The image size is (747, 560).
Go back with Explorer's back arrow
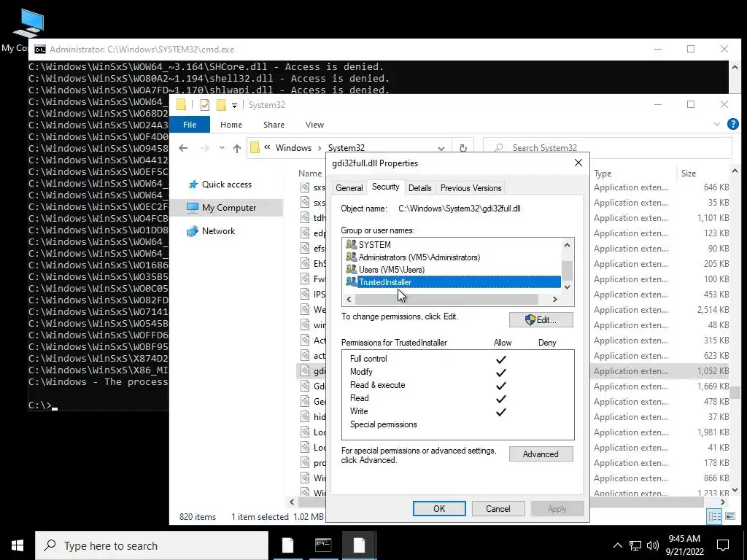pyautogui.click(x=183, y=148)
